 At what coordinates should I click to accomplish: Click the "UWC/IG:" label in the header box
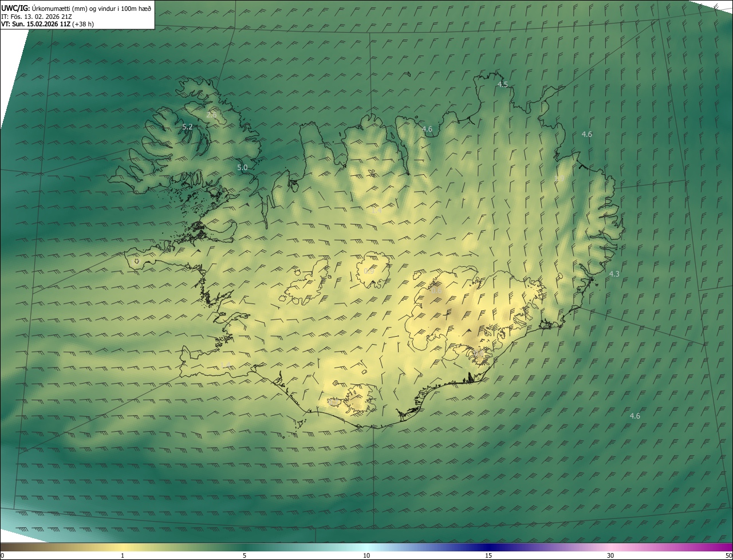point(16,8)
